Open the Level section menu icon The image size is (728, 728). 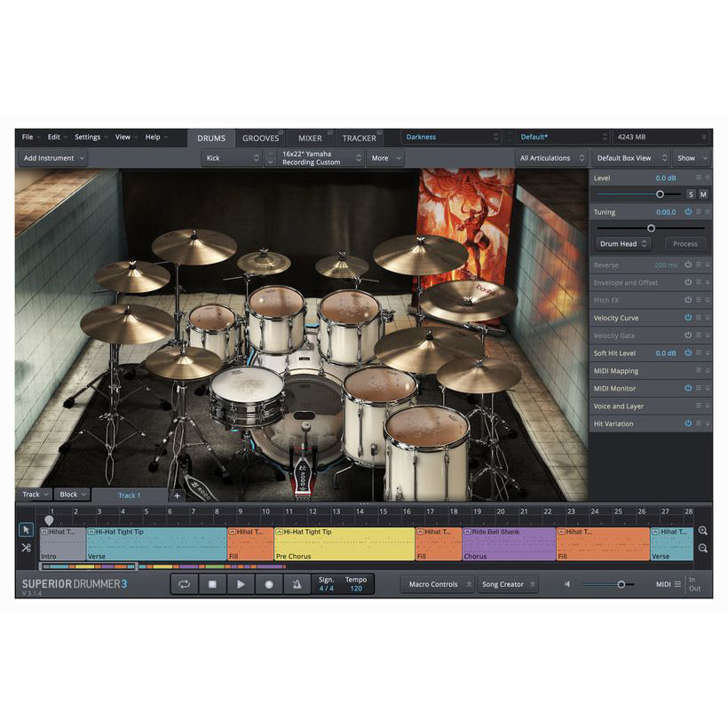699,178
